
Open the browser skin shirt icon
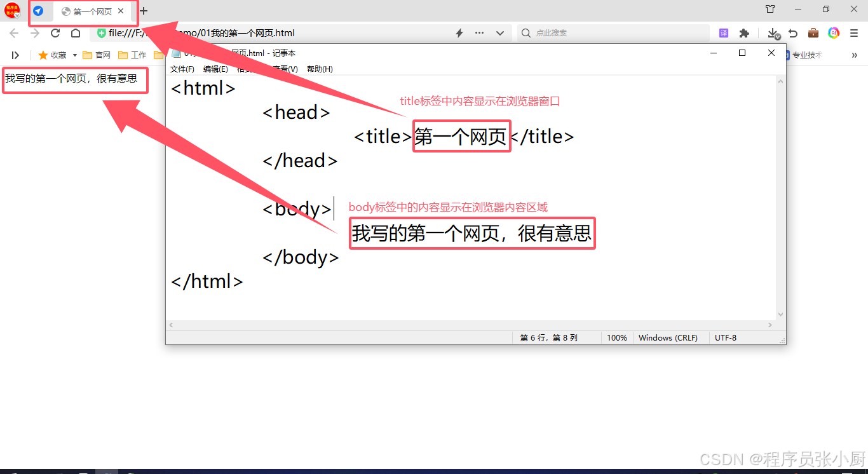(770, 9)
